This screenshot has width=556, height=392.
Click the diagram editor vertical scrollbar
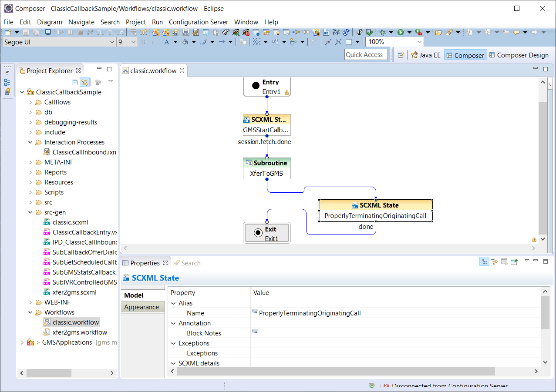(543, 168)
